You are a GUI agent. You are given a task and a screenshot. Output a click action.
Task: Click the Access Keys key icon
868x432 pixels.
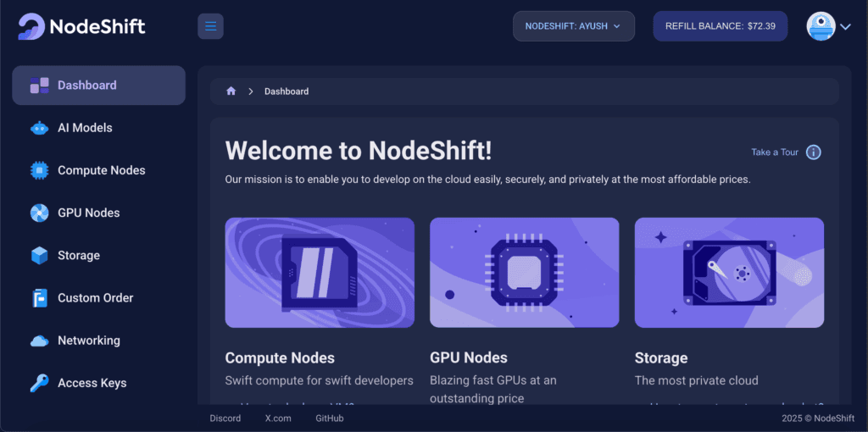(39, 383)
